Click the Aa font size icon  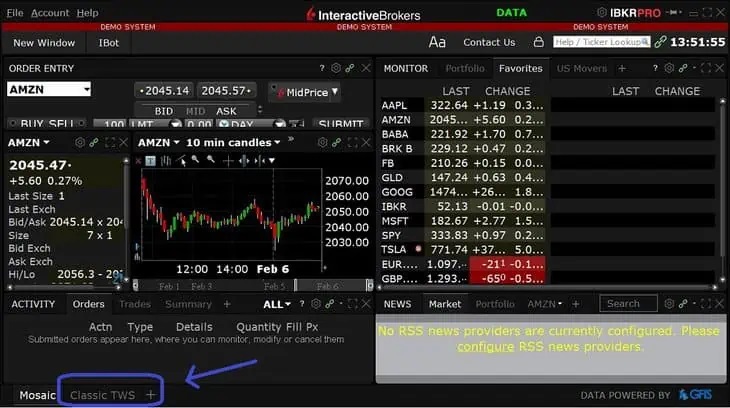pyautogui.click(x=437, y=42)
